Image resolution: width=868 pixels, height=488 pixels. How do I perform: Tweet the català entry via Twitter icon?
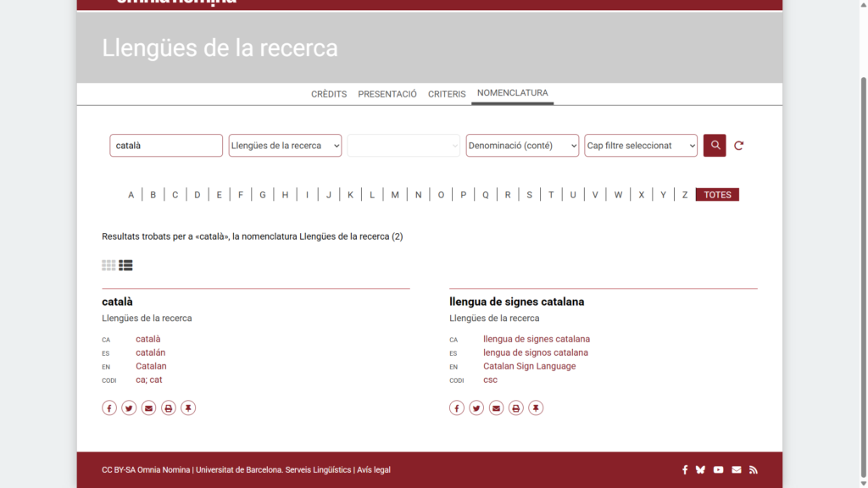click(129, 408)
